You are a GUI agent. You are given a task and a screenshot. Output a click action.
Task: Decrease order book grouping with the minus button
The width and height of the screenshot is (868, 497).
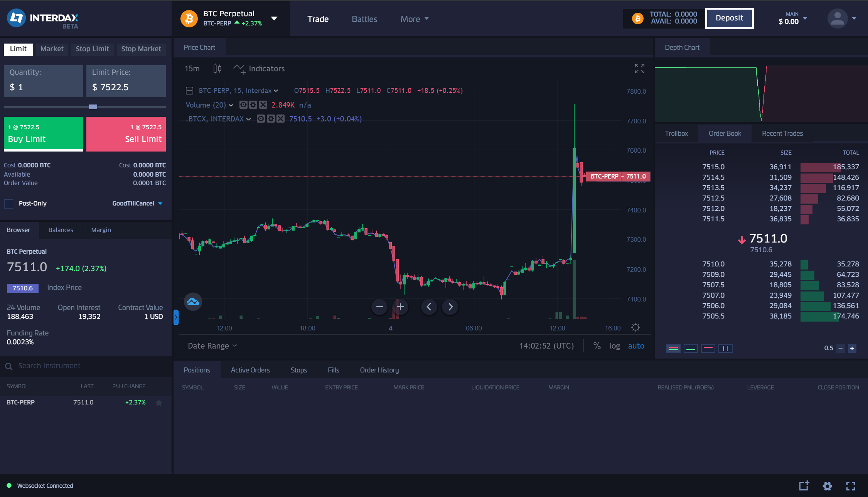tap(841, 349)
